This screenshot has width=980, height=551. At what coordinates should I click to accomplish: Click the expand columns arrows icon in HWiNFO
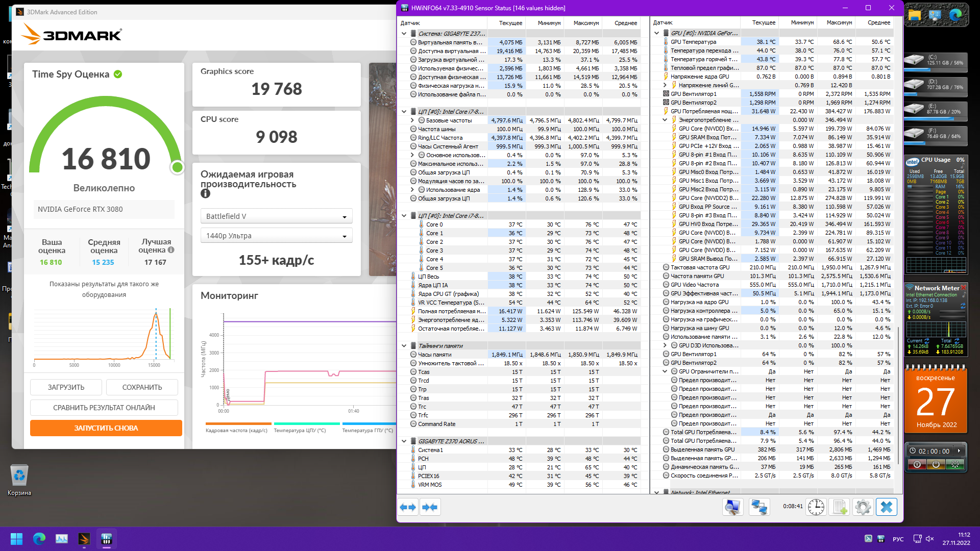[408, 507]
